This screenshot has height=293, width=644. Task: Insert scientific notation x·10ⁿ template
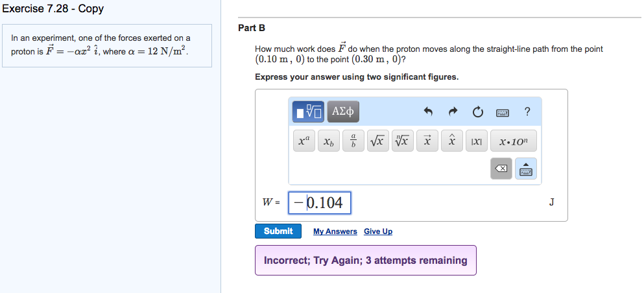[x=514, y=141]
